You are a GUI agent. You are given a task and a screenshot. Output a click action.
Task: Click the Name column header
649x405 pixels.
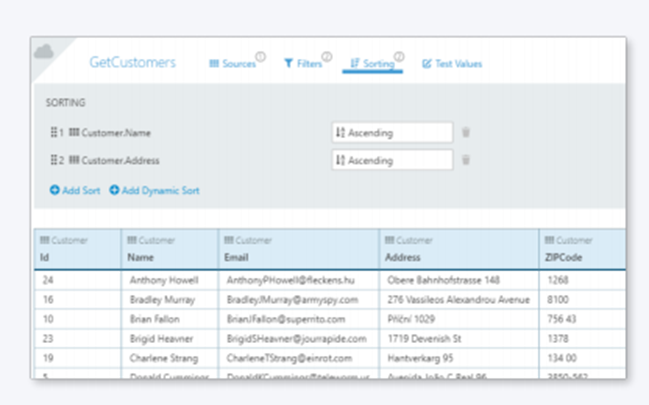(x=170, y=249)
